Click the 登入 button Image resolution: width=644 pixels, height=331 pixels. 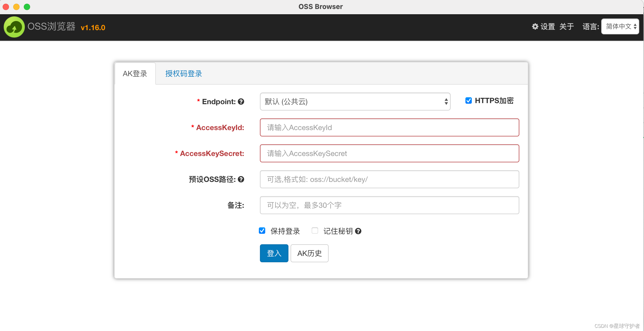click(x=274, y=253)
